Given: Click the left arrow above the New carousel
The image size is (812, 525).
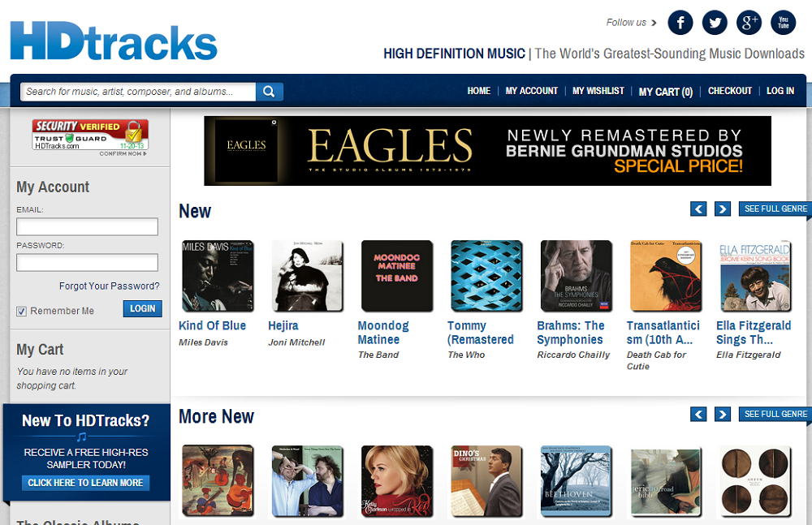Looking at the screenshot, I should pos(698,209).
